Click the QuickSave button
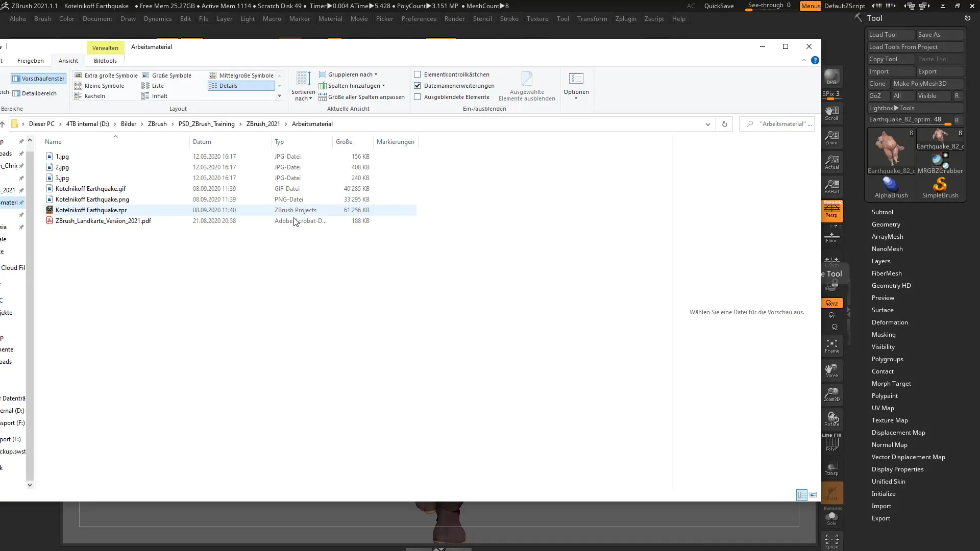 point(719,6)
